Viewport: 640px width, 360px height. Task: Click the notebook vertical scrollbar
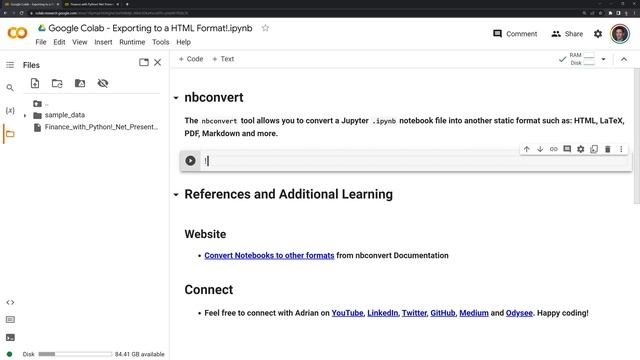(637, 136)
